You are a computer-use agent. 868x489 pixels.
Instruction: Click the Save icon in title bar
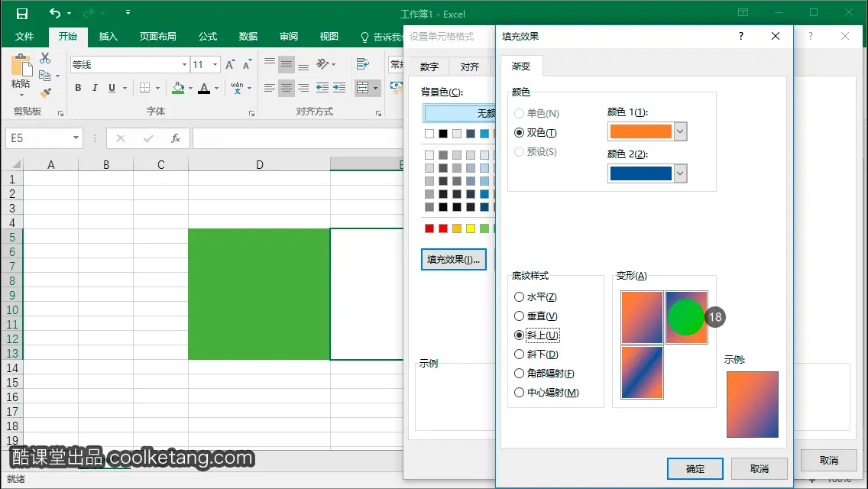tap(21, 13)
